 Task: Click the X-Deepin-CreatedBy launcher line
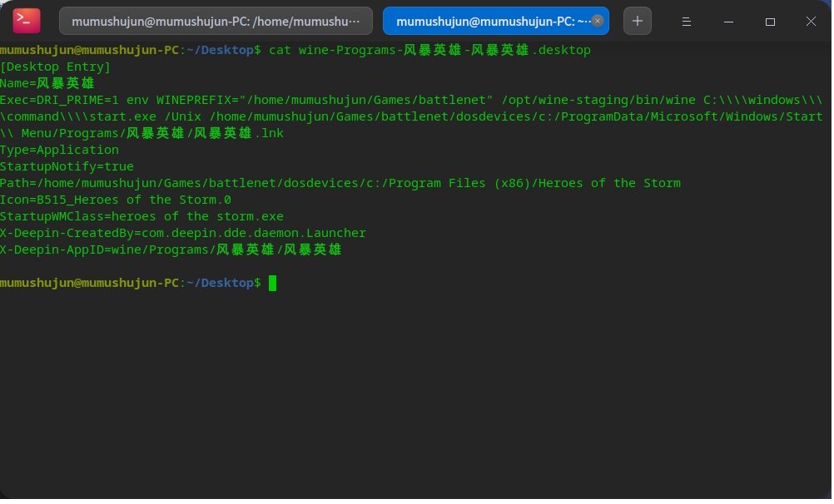183,233
